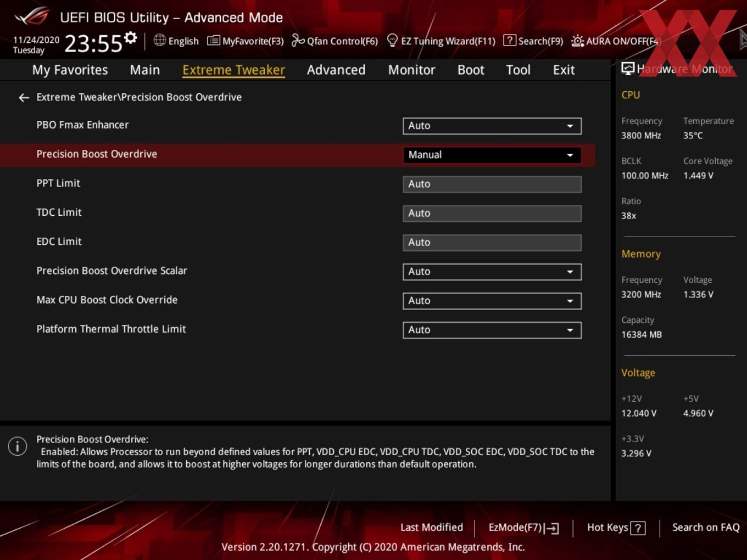This screenshot has height=560, width=747.
Task: Click the date 11/24/2020 Tuesday
Action: (36, 45)
